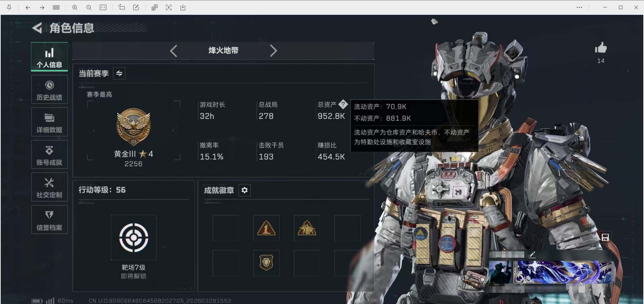Select the 账号成就 tab

[x=49, y=155]
